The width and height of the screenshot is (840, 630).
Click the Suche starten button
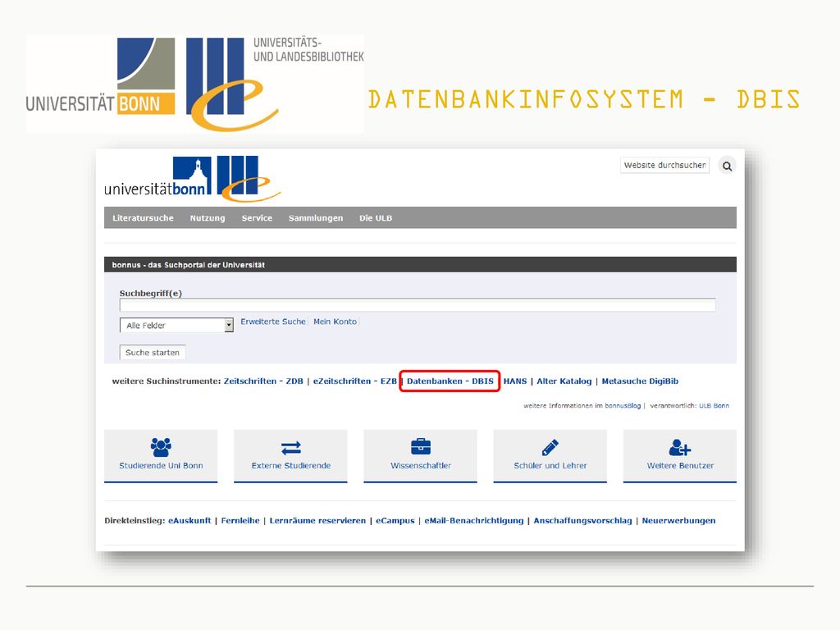point(153,353)
